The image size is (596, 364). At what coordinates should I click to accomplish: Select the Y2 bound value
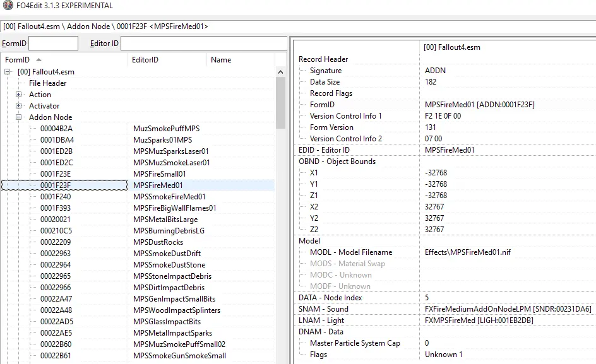point(434,218)
